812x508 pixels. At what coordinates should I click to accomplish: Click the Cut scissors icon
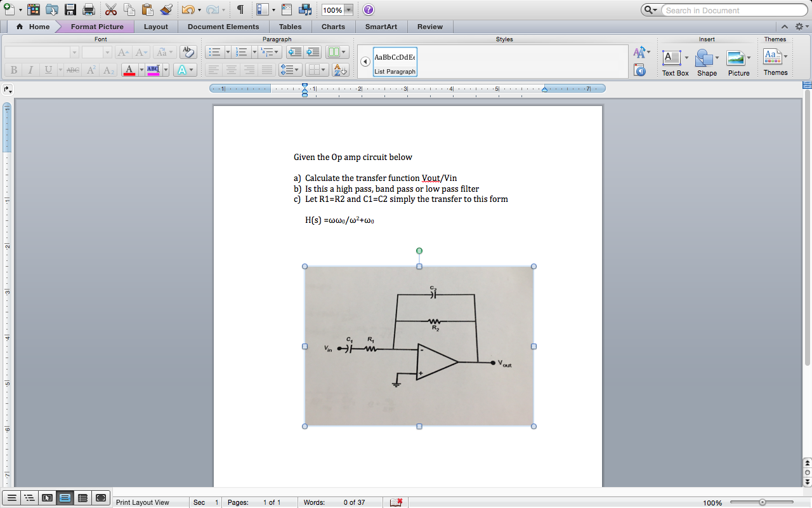pyautogui.click(x=110, y=10)
